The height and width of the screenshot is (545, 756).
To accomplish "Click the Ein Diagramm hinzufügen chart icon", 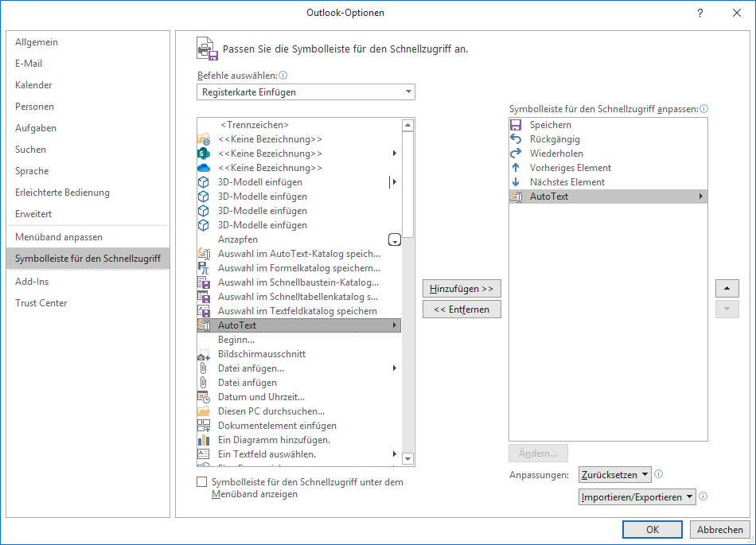I will coord(203,440).
